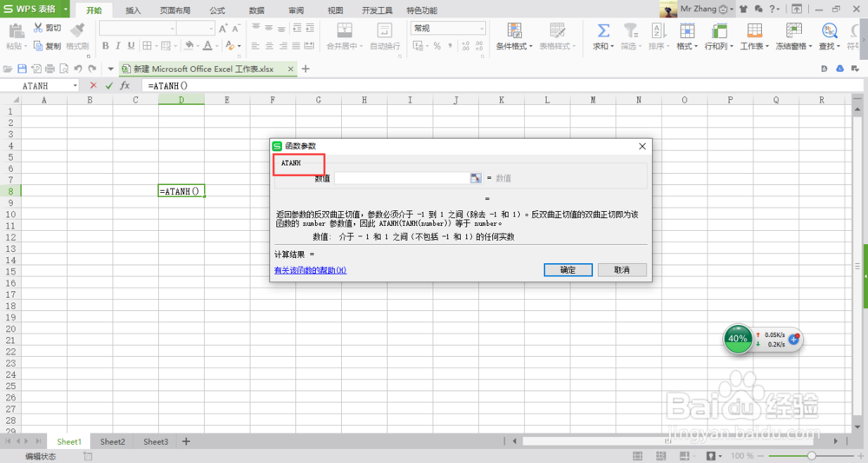
Task: Click the Open folder icon in quick toolbar
Action: click(x=8, y=69)
